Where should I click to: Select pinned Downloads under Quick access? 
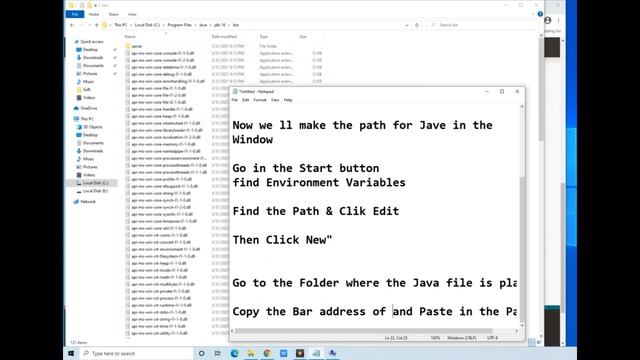pyautogui.click(x=93, y=58)
